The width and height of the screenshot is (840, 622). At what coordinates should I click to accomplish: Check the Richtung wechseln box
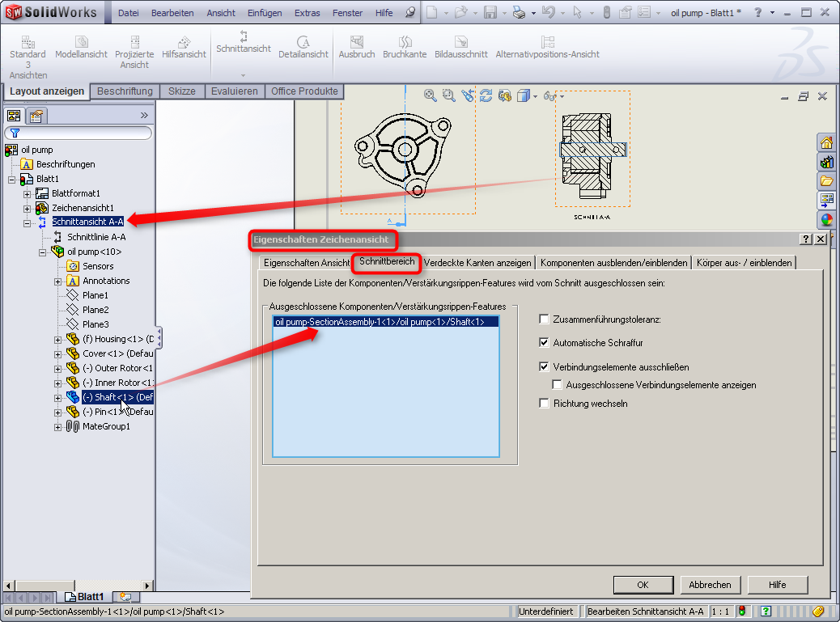click(545, 404)
